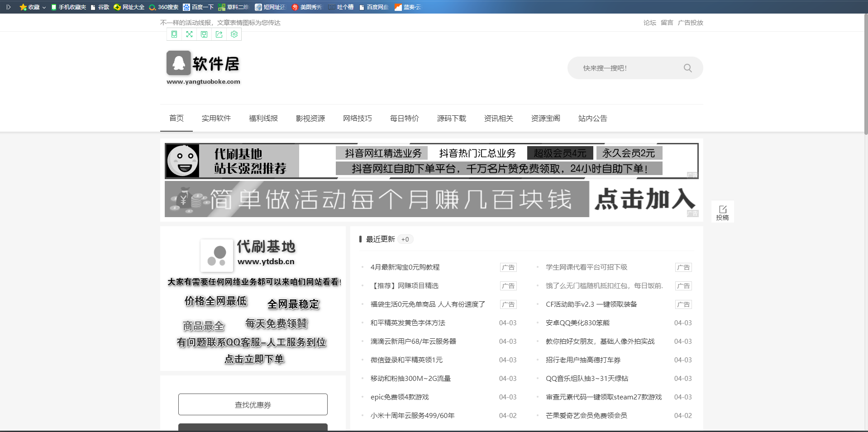Go to the 首页 nav tab
This screenshot has width=868, height=432.
[x=176, y=119]
